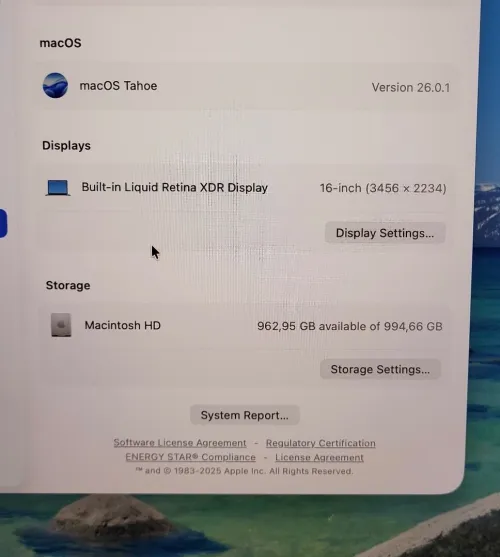Click the Apple Inc. copyright notice
The height and width of the screenshot is (557, 500).
[244, 471]
